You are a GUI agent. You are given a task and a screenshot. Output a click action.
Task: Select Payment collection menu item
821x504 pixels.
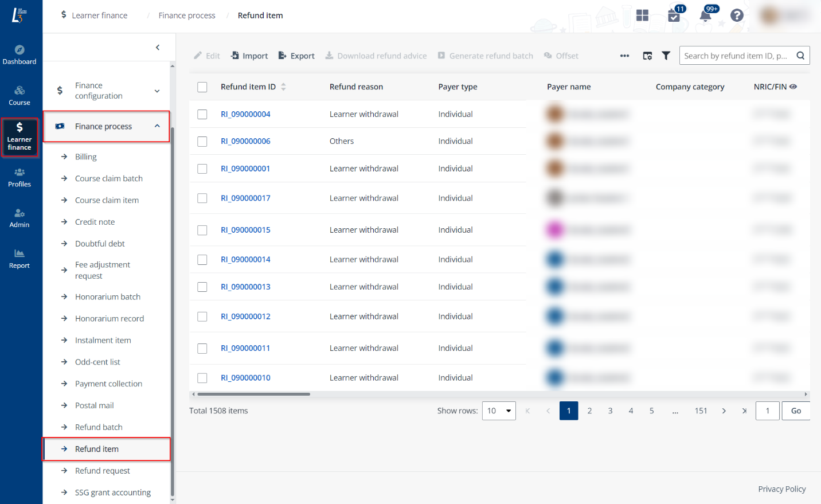click(x=108, y=384)
